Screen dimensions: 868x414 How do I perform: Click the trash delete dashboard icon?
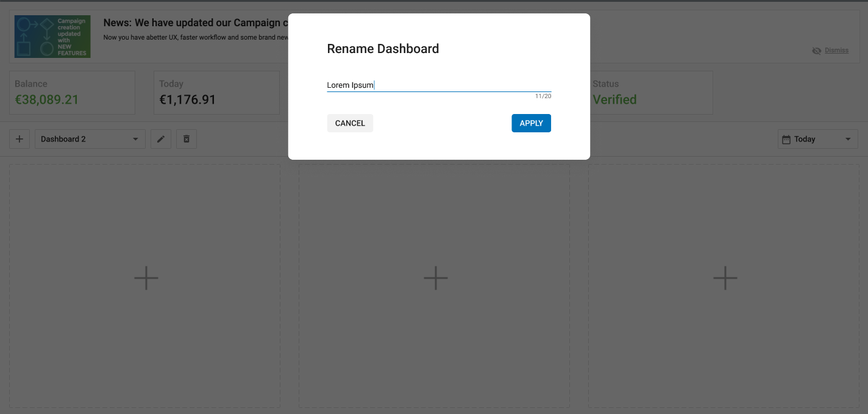187,139
